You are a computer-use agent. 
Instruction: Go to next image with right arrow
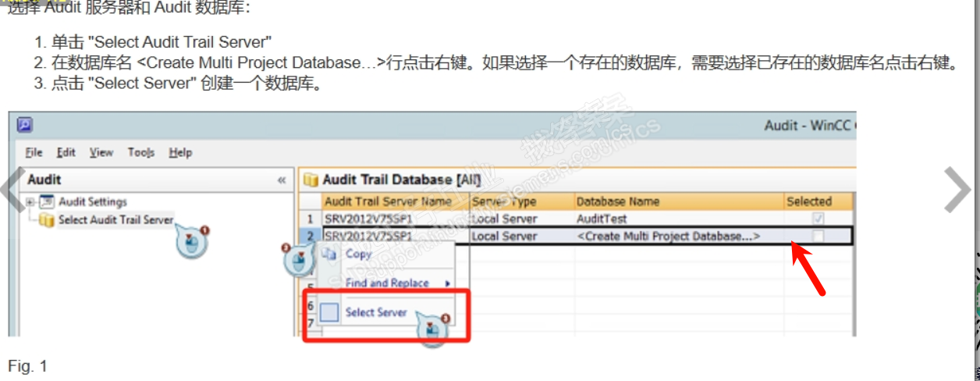pyautogui.click(x=957, y=190)
